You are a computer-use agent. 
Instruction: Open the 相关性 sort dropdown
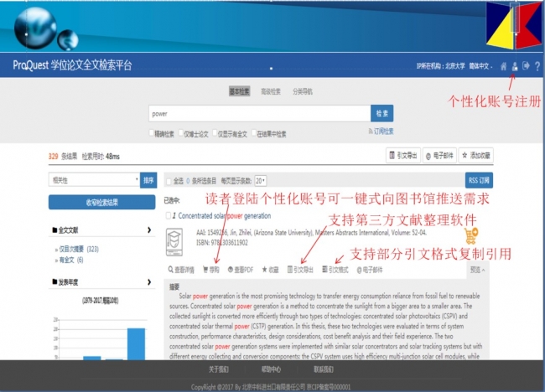click(94, 180)
